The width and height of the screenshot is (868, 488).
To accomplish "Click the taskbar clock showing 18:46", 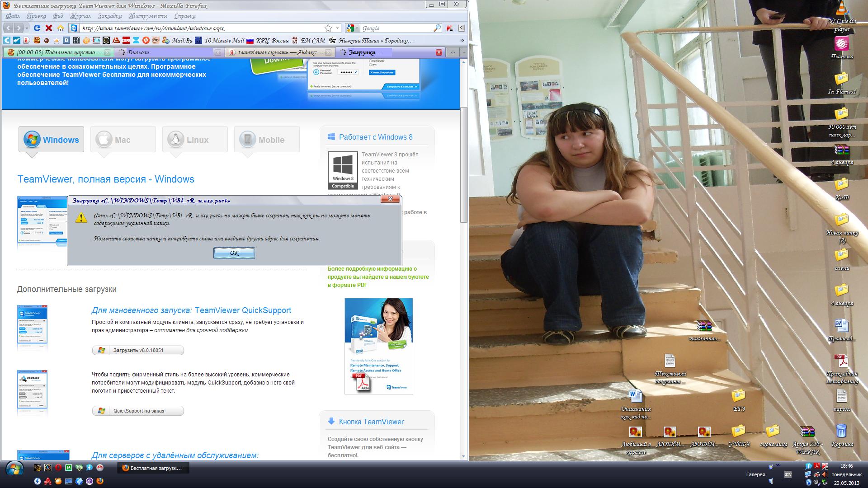I will coord(847,466).
